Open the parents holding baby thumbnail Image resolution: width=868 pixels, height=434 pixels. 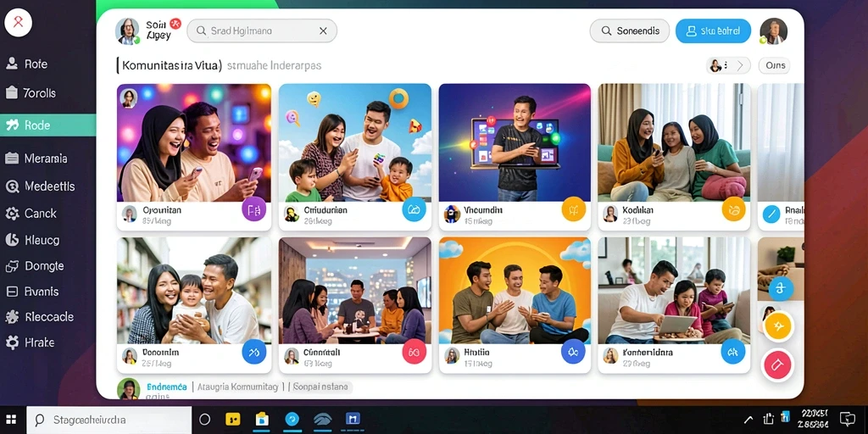pos(194,291)
